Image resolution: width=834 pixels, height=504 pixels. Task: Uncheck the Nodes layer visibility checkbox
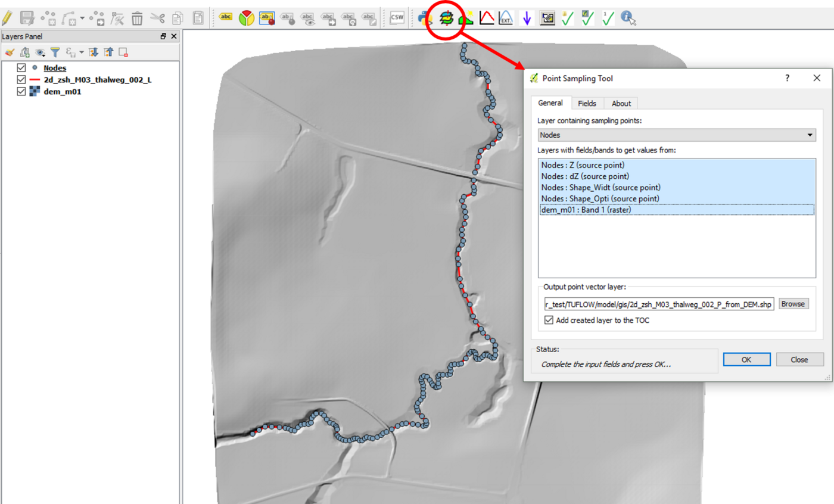pyautogui.click(x=22, y=68)
